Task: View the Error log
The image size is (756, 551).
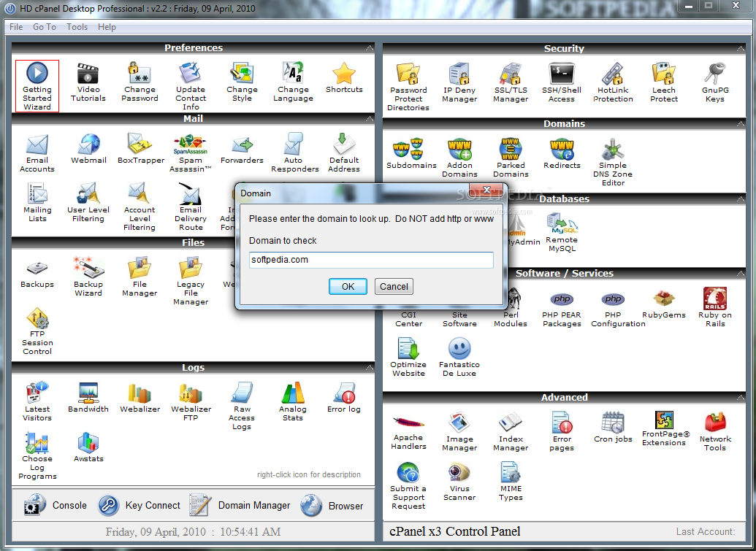Action: coord(344,397)
